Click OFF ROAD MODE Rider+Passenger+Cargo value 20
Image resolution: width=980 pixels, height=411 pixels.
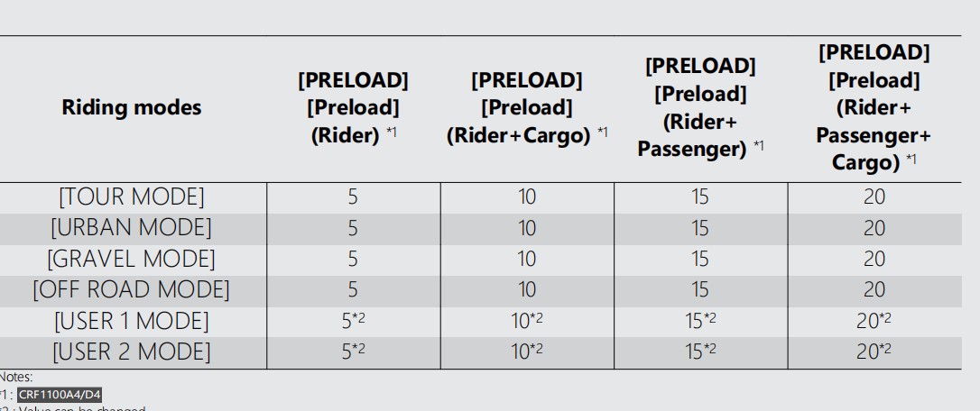click(x=874, y=290)
